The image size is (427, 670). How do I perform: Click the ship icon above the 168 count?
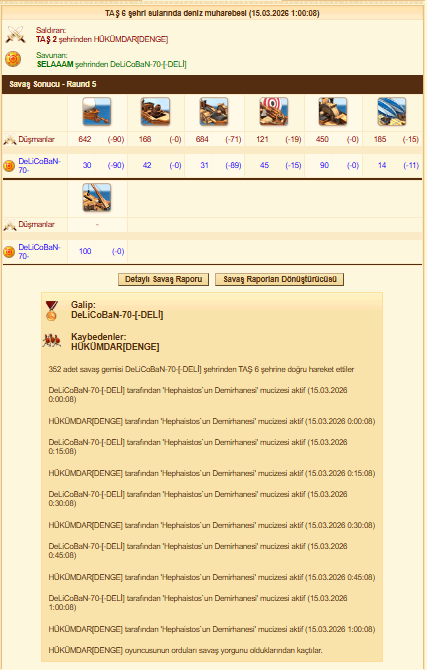(x=156, y=111)
